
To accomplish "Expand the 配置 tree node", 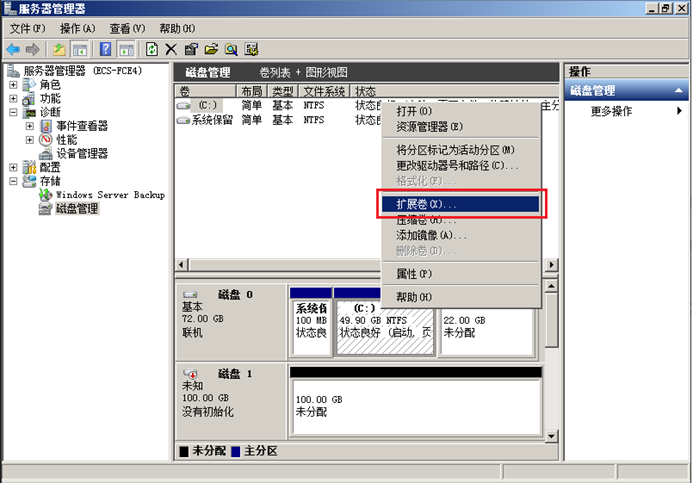I will (x=13, y=167).
